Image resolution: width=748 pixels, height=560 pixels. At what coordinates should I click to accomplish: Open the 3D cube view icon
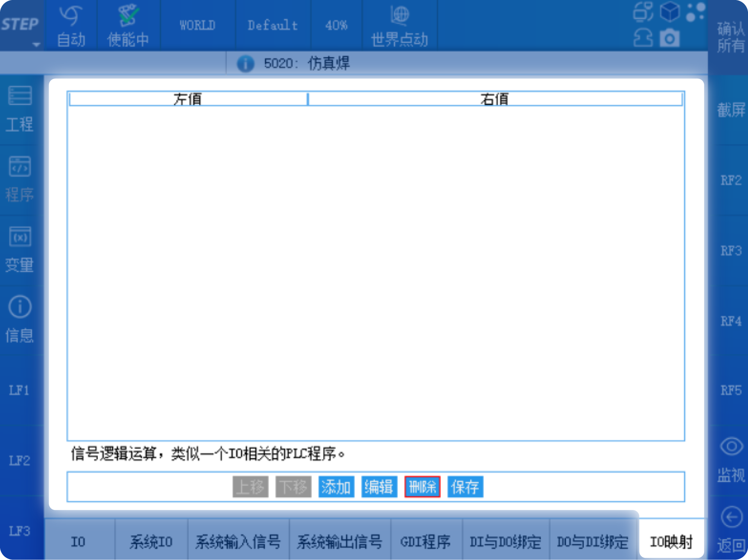point(670,11)
